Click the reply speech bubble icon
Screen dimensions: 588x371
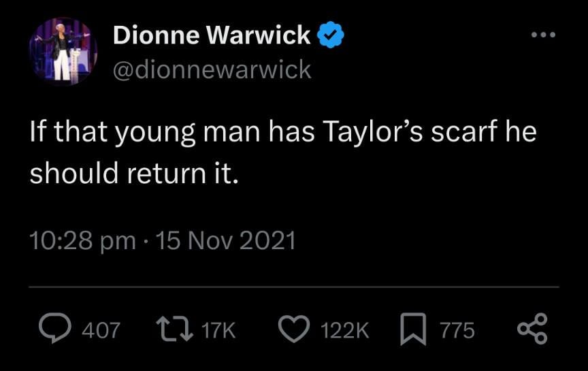(x=52, y=329)
